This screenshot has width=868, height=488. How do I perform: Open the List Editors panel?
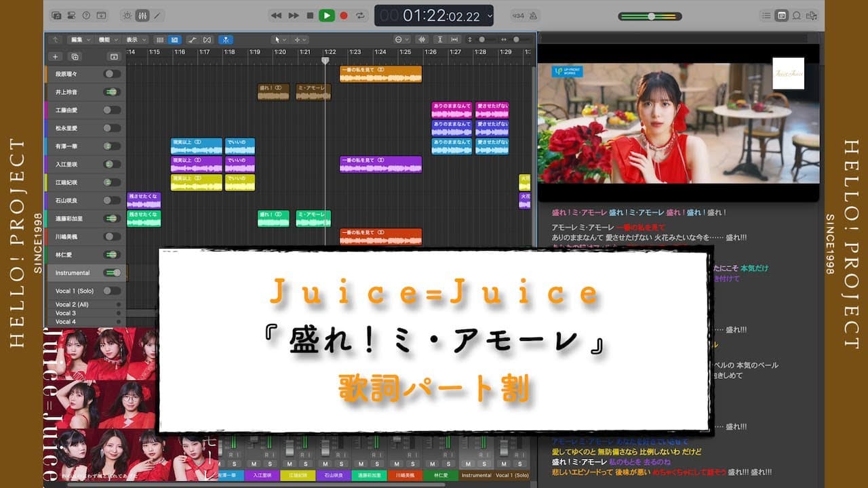coord(766,15)
